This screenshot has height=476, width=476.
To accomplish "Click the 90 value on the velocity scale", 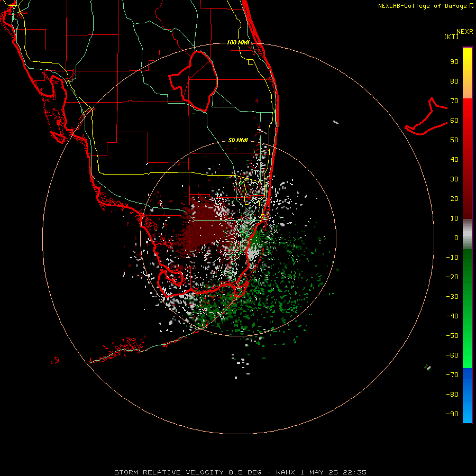I will tap(454, 62).
